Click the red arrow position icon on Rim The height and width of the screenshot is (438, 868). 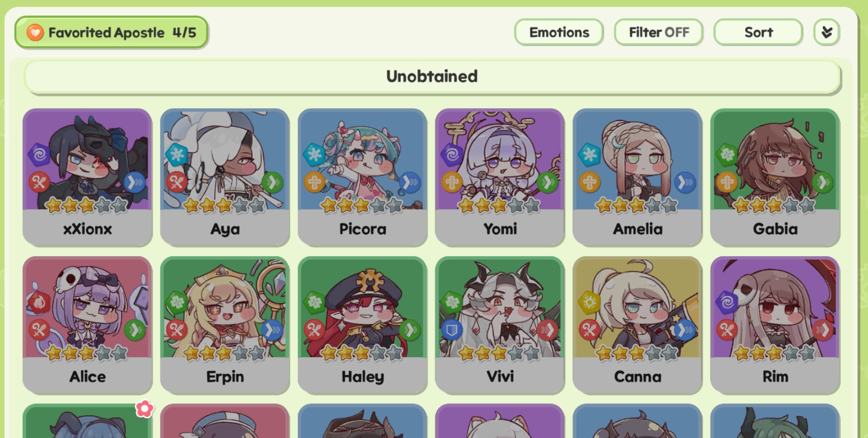(x=823, y=330)
